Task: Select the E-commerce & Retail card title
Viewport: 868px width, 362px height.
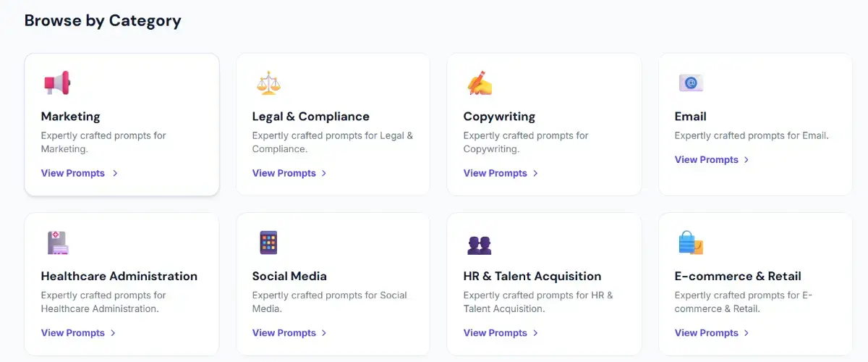Action: point(738,276)
